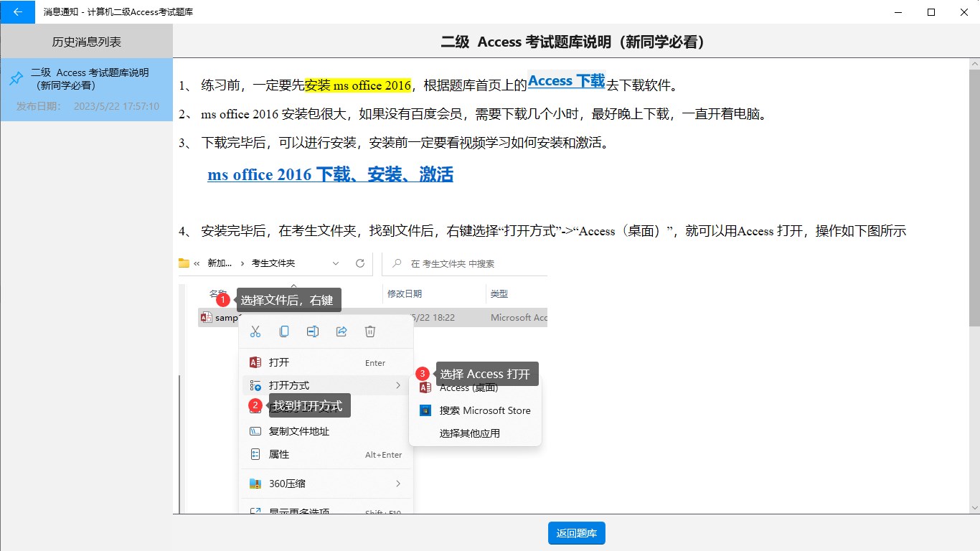Screen dimensions: 980x551
Task: Select the 二级 Access 考试题库说明 message in the history list
Action: tap(86, 90)
